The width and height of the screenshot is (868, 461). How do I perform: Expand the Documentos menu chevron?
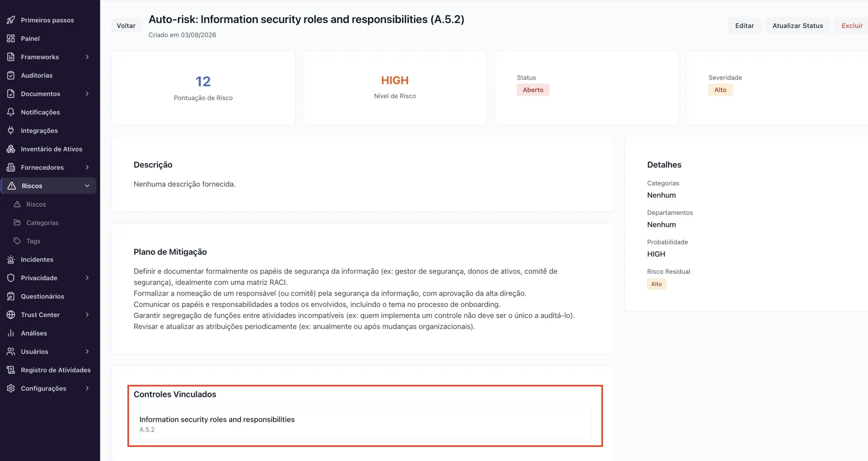click(87, 94)
